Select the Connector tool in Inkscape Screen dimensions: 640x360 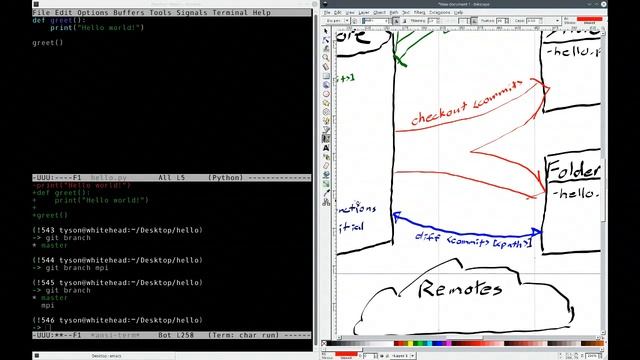point(326,202)
